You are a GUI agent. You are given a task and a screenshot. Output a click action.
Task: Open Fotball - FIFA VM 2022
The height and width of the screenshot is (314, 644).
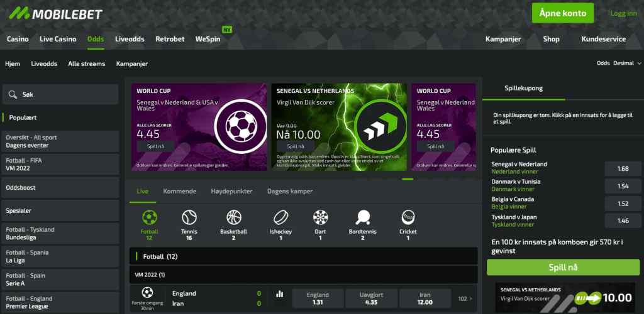tap(60, 165)
